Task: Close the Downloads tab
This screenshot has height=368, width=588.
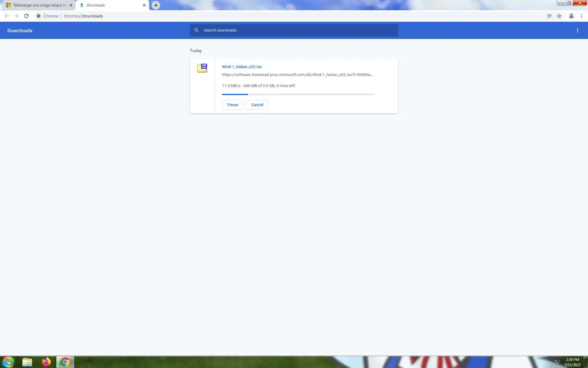Action: (144, 5)
